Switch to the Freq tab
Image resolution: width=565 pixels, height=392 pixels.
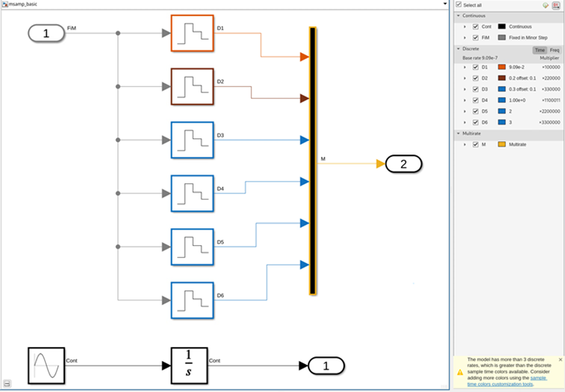click(555, 50)
